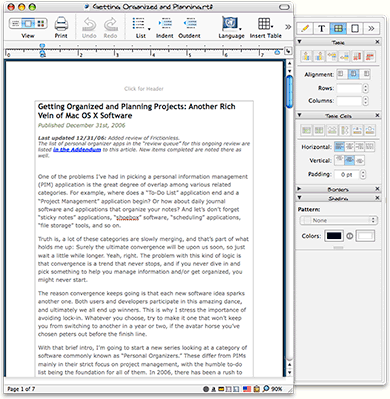Click third icon in Table Cells row
The height and width of the screenshot is (399, 390).
click(x=332, y=130)
